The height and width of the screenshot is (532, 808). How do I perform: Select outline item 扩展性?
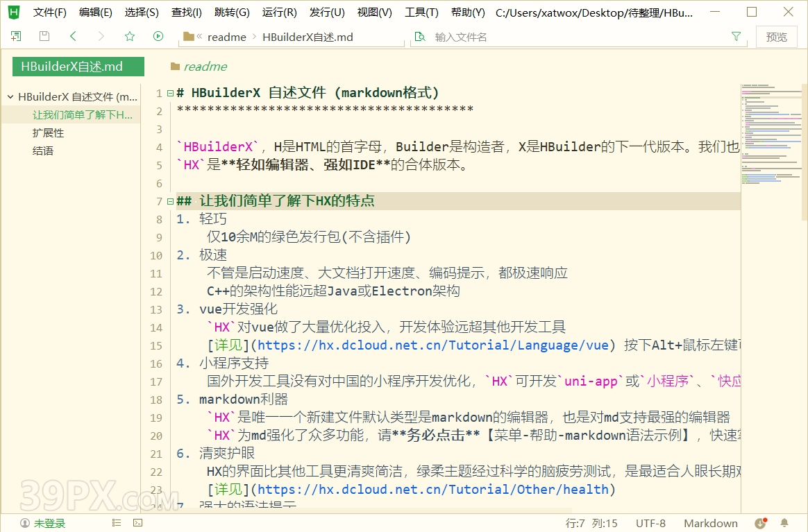pos(48,133)
